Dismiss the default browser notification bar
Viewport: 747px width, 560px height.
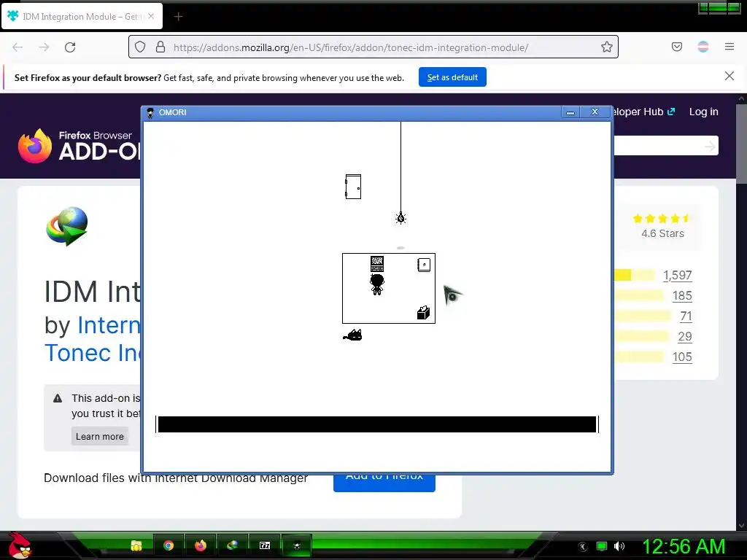point(729,76)
